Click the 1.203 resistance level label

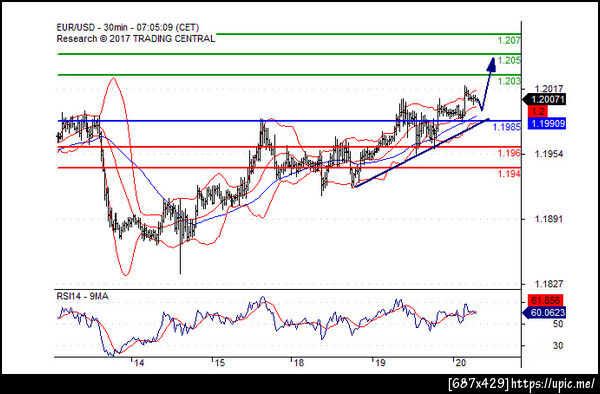(x=509, y=81)
